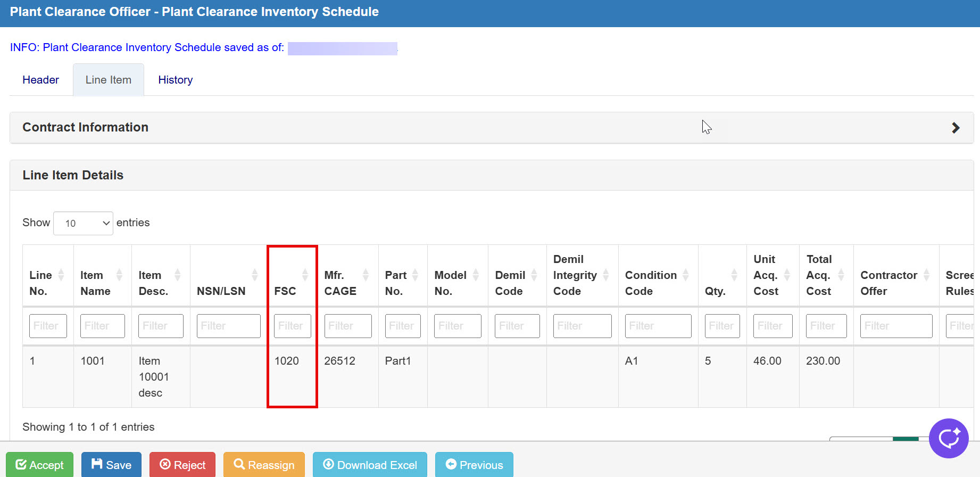The height and width of the screenshot is (477, 980).
Task: Click the Qty. value 5
Action: pos(708,361)
